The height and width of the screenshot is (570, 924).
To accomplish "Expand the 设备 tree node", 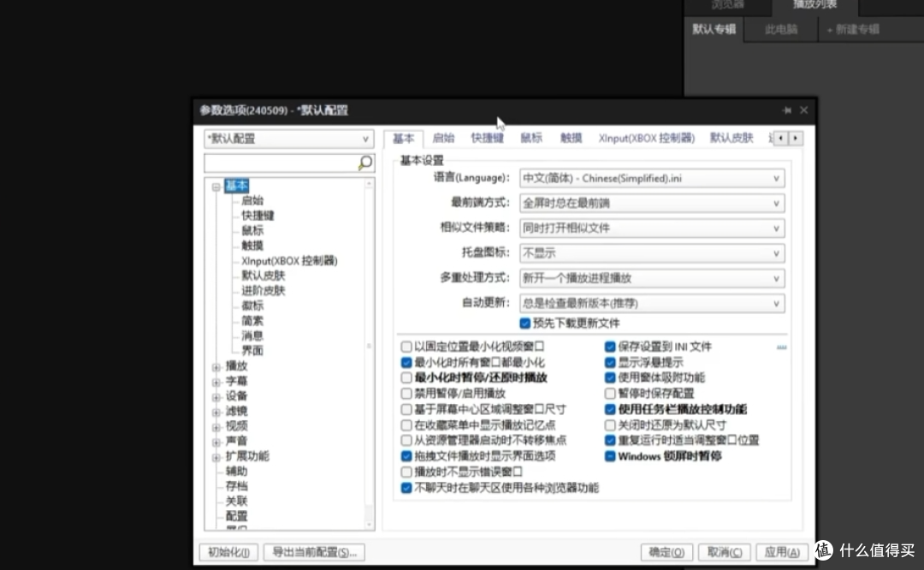I will (216, 397).
